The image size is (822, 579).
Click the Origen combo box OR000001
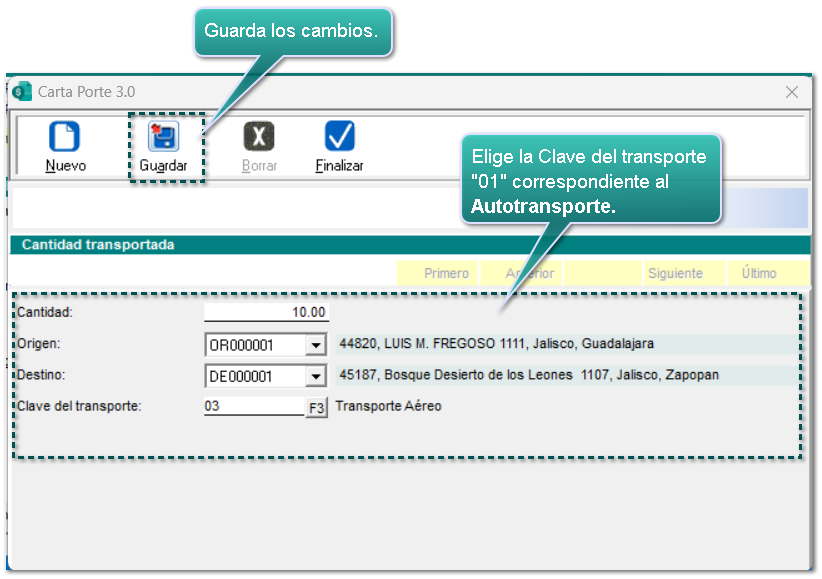tap(266, 345)
